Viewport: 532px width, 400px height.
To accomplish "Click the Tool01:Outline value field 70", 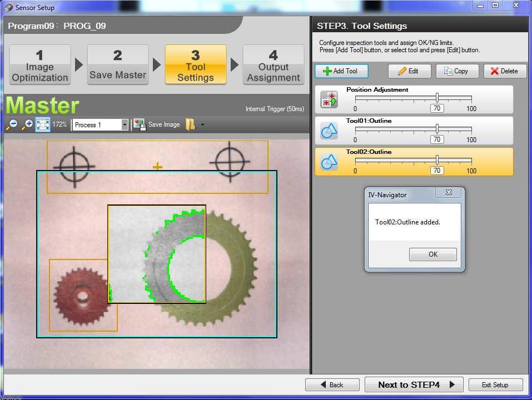I will point(437,139).
